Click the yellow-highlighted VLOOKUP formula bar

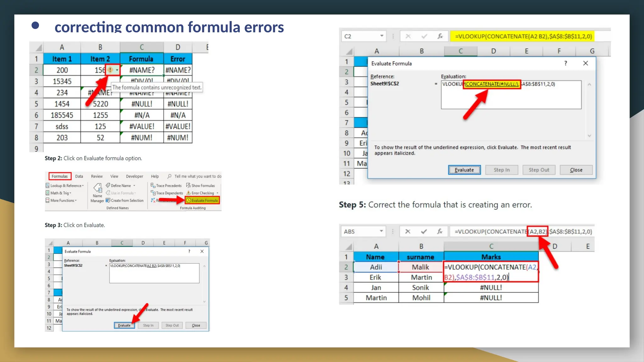(523, 36)
